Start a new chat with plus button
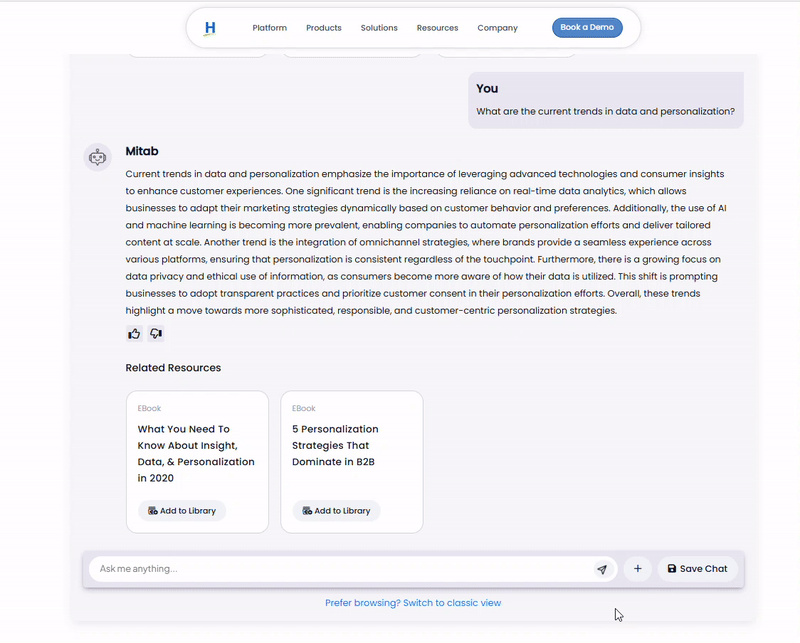 (638, 569)
